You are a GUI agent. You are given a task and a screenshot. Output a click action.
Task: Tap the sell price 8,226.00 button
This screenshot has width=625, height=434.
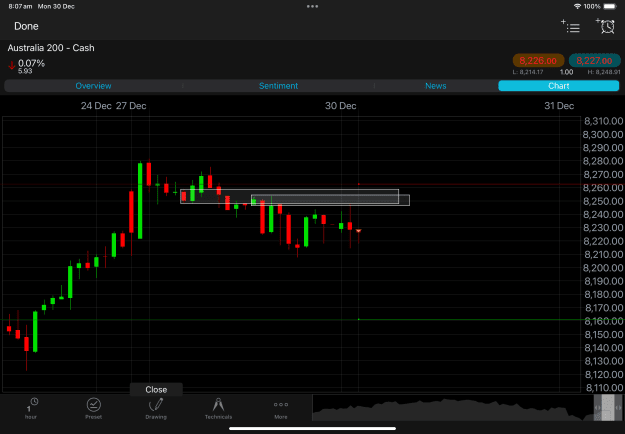coord(538,61)
